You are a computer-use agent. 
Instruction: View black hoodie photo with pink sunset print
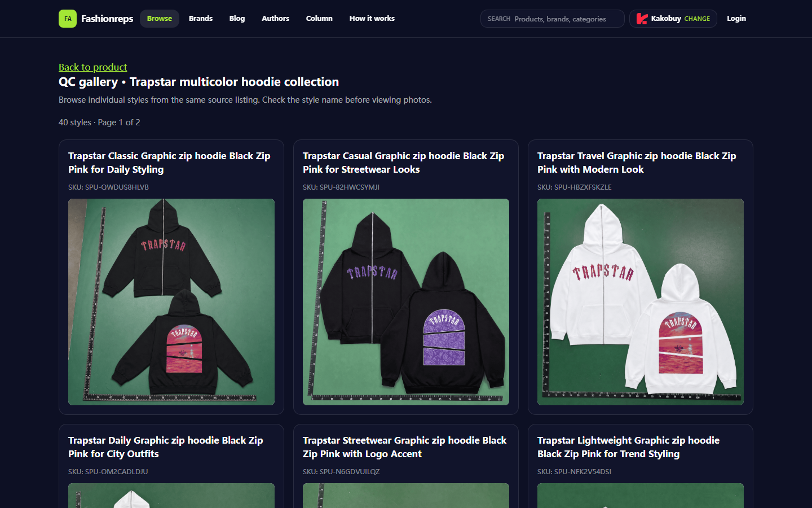171,302
